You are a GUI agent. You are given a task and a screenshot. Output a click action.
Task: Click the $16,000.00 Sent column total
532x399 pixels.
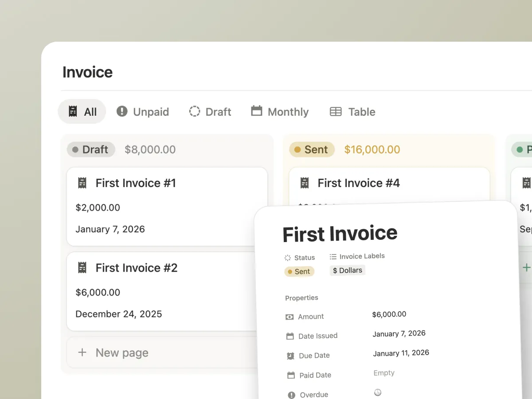372,150
